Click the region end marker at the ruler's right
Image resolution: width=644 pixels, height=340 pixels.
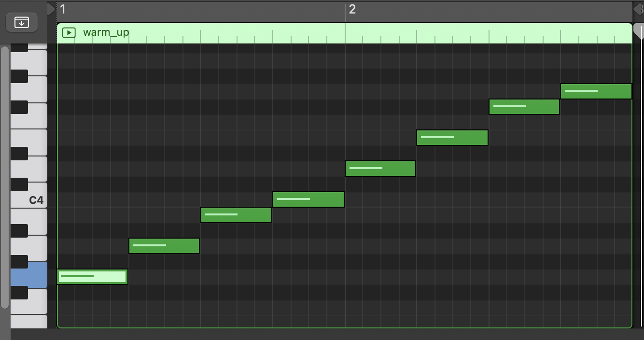[637, 9]
